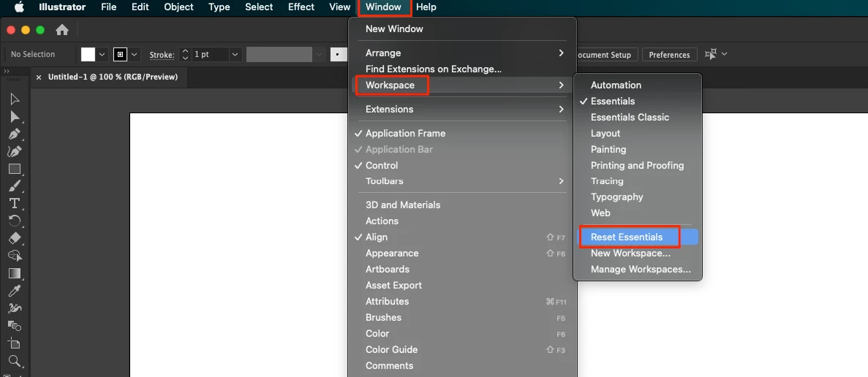868x377 pixels.
Task: Select the Rotate tool
Action: coord(15,221)
